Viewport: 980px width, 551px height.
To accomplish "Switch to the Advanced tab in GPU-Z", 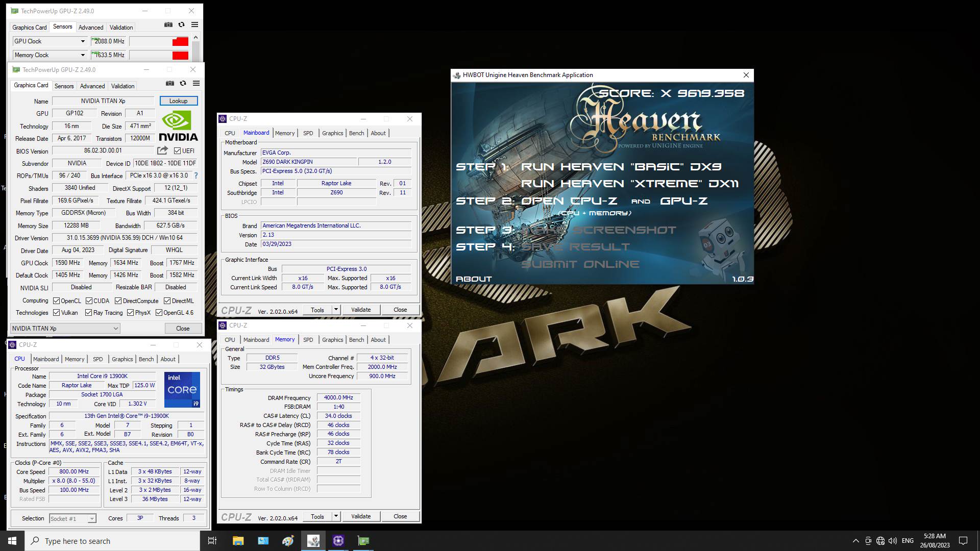I will pos(92,86).
